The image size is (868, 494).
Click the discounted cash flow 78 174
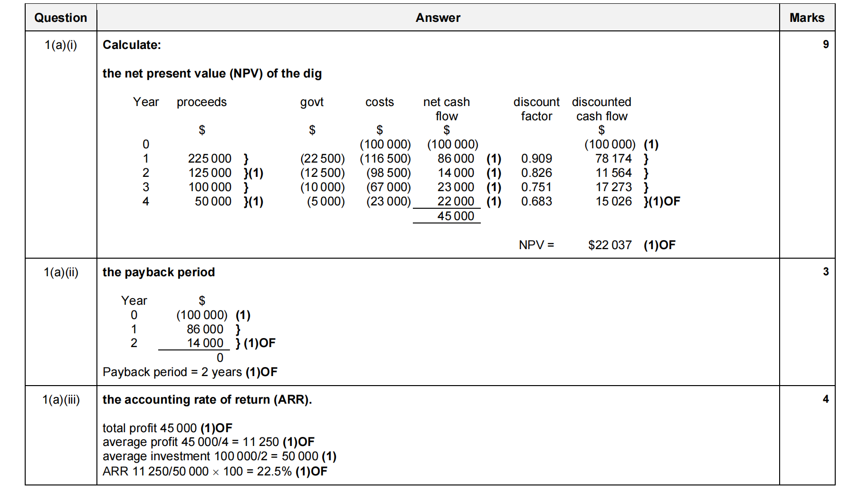[x=613, y=159]
